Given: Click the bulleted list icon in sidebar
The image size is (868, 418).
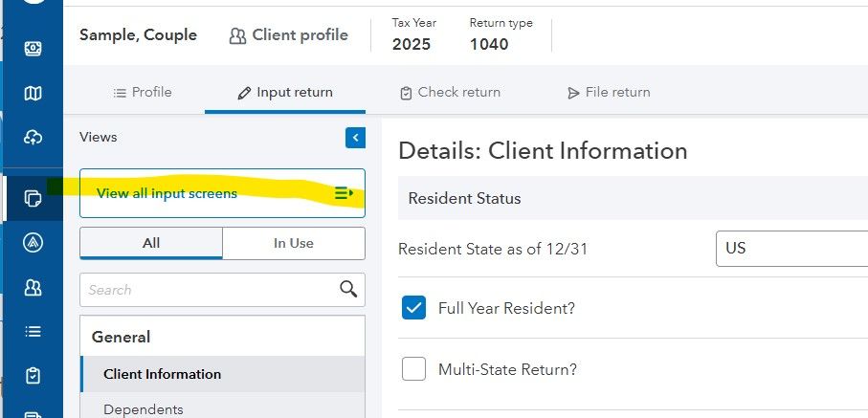Looking at the screenshot, I should (x=33, y=331).
